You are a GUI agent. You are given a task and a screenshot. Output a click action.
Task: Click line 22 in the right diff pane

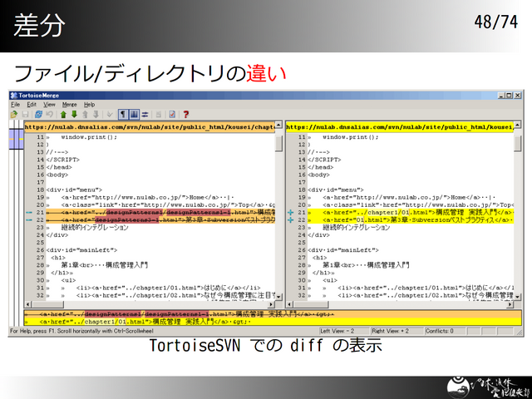coord(407,219)
